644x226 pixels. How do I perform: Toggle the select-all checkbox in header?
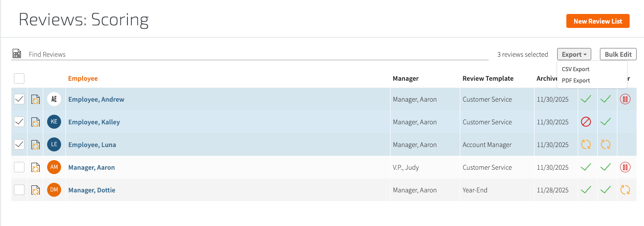coord(19,79)
